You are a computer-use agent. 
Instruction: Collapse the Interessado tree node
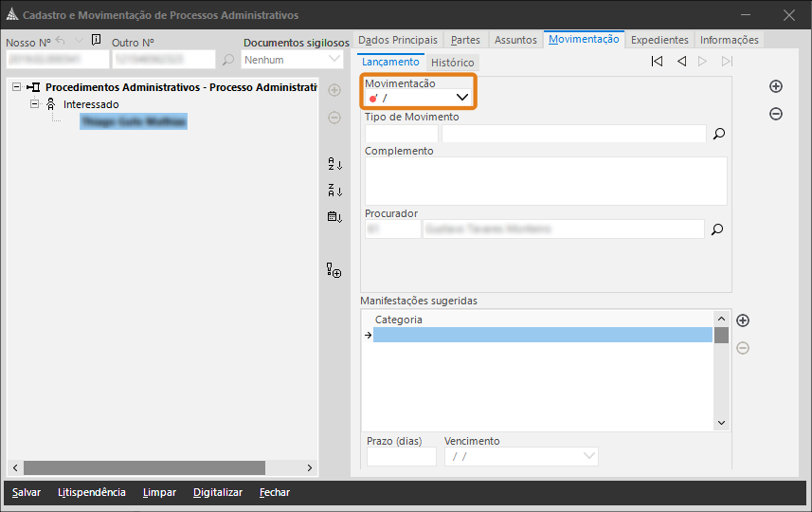click(x=35, y=104)
